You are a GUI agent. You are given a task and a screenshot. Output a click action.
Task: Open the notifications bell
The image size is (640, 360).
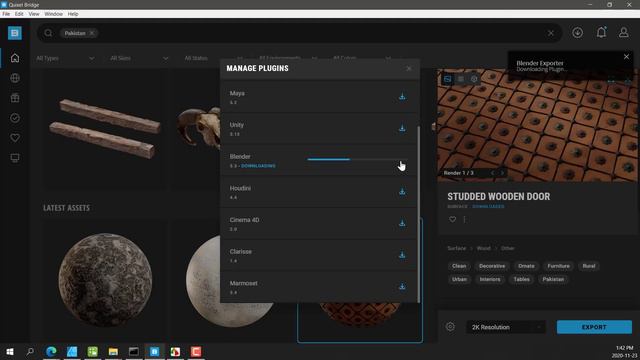[601, 33]
